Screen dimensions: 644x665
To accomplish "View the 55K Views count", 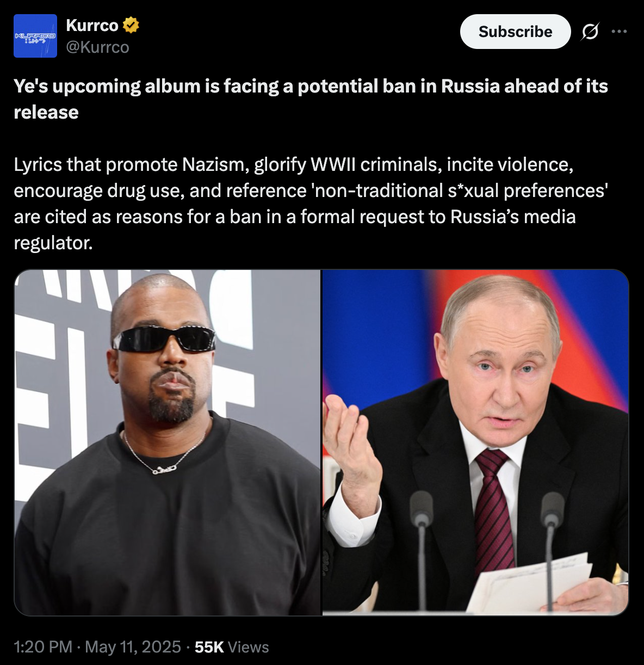I will point(232,646).
